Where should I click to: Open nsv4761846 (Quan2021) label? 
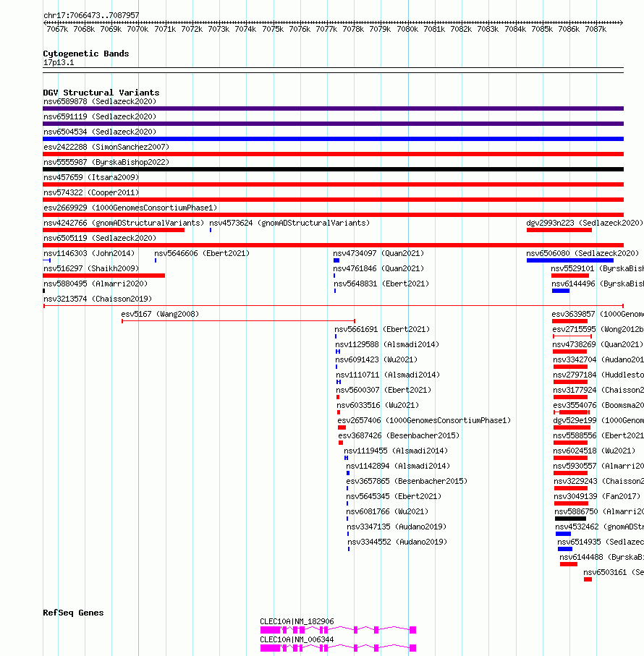378,268
